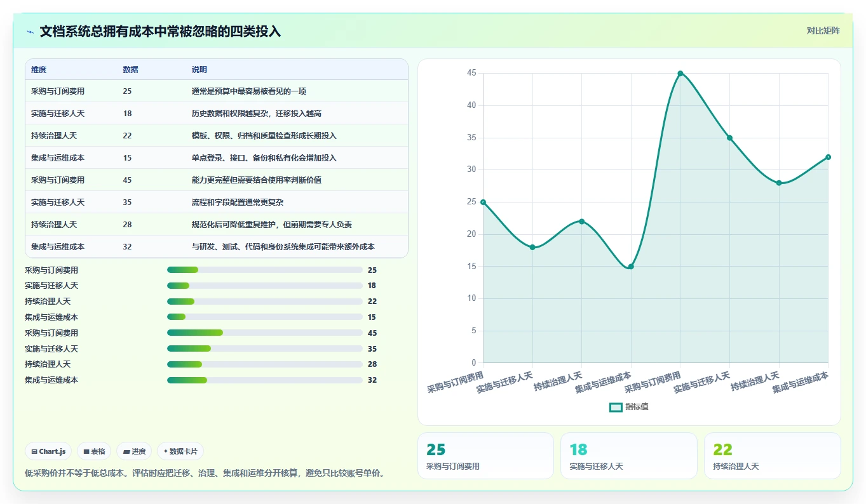Toggle the 指标值 legend item
The width and height of the screenshot is (866, 504).
point(629,407)
